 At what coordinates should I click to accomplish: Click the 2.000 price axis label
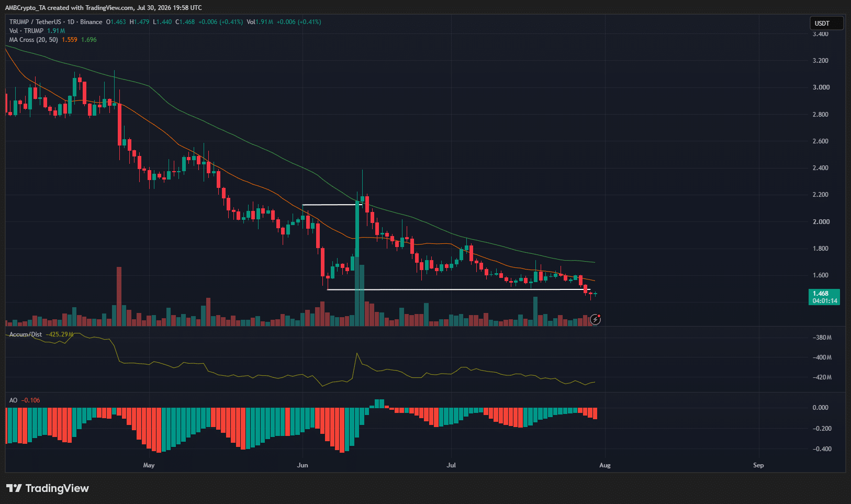pos(821,222)
